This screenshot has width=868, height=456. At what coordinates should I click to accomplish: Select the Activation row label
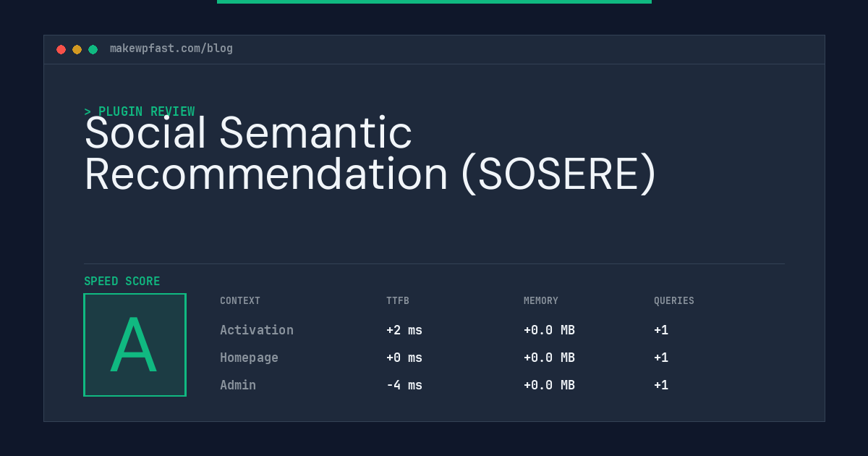pyautogui.click(x=257, y=330)
